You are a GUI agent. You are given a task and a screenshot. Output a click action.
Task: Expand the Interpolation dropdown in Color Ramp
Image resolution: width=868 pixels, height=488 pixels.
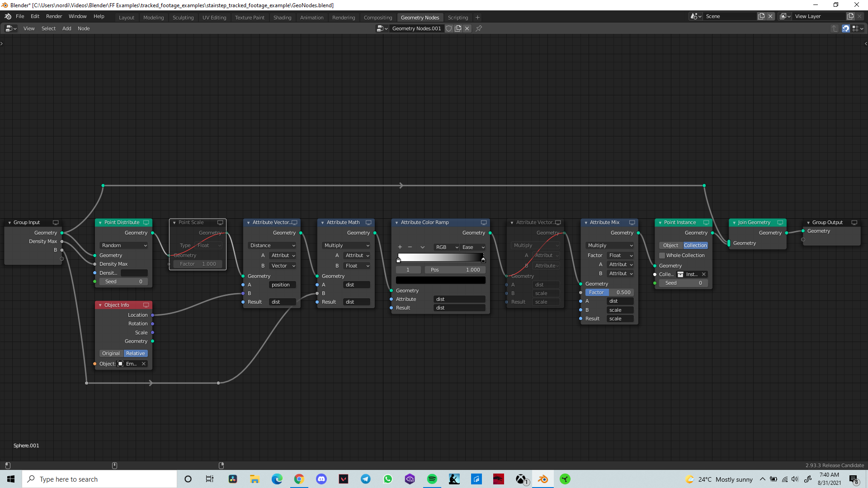tap(472, 247)
